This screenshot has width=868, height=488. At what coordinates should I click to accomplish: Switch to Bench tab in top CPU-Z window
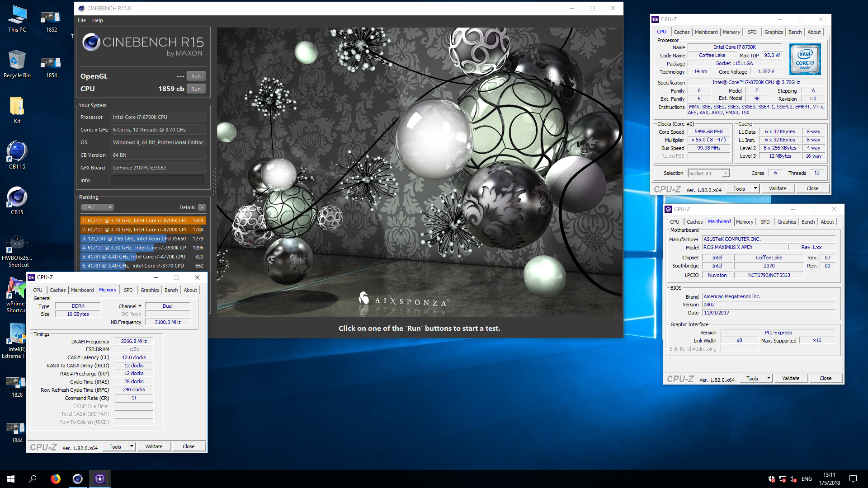tap(794, 32)
